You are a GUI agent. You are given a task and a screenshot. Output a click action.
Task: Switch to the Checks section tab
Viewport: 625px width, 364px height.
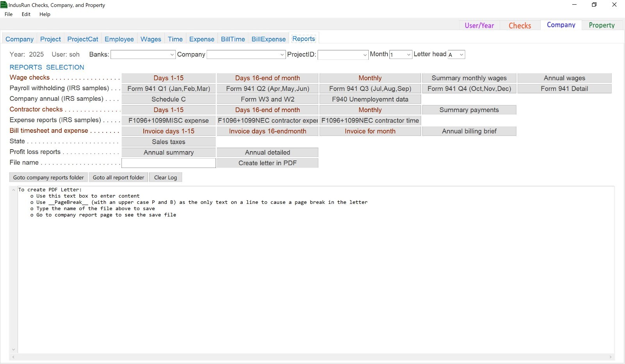coord(520,25)
